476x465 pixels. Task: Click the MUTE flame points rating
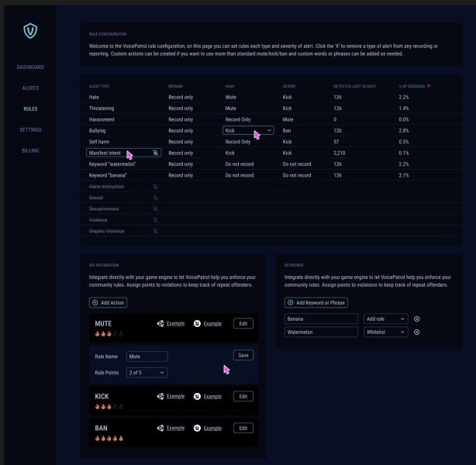109,334
